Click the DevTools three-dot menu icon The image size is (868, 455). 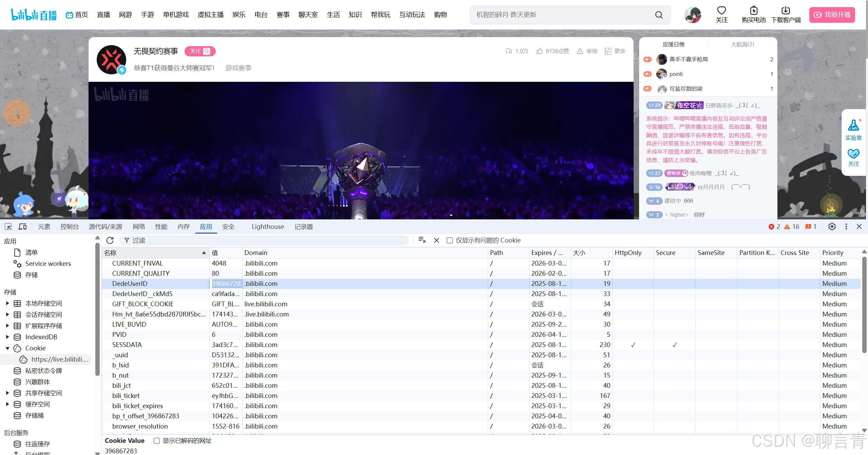[846, 226]
